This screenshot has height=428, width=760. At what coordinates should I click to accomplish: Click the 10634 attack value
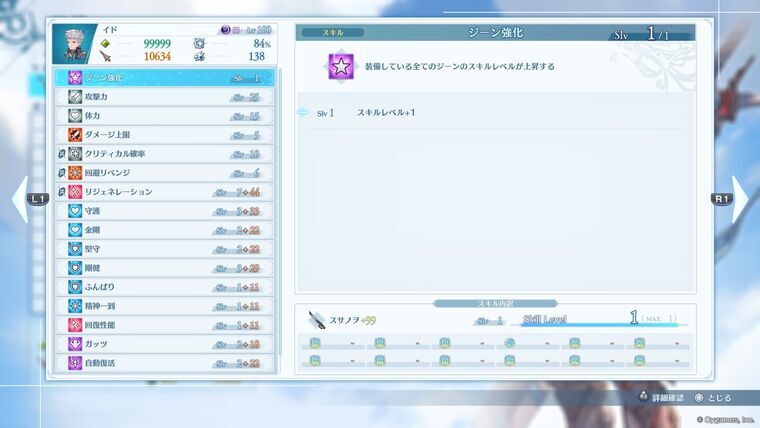click(157, 56)
